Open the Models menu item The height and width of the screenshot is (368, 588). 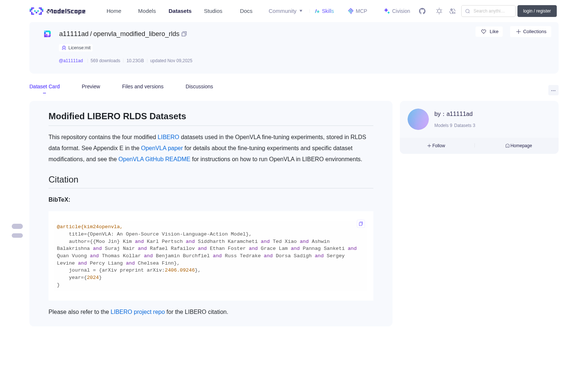[147, 11]
